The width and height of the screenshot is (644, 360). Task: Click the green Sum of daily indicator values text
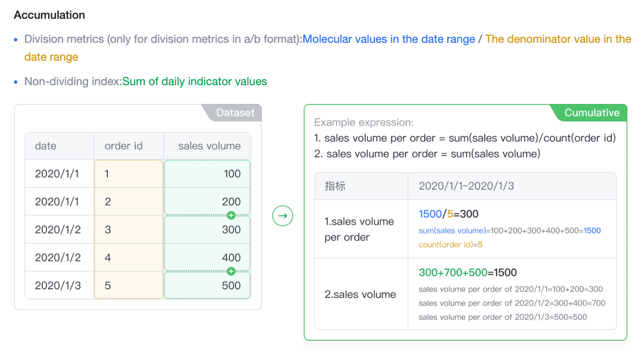(x=194, y=81)
